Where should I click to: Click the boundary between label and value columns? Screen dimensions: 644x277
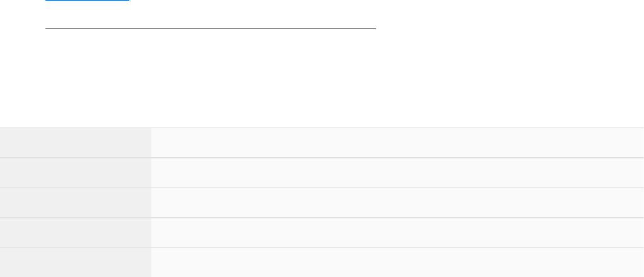tap(151, 202)
